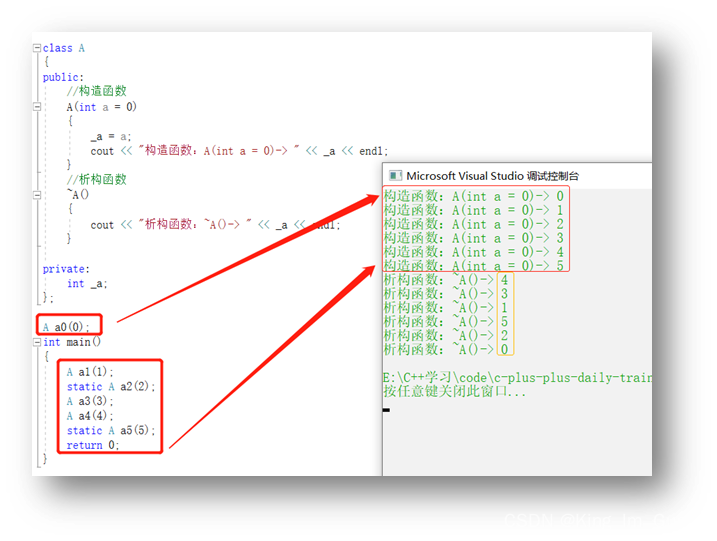717x541 pixels.
Task: Click the '_a = a;' assignment line
Action: click(x=111, y=136)
